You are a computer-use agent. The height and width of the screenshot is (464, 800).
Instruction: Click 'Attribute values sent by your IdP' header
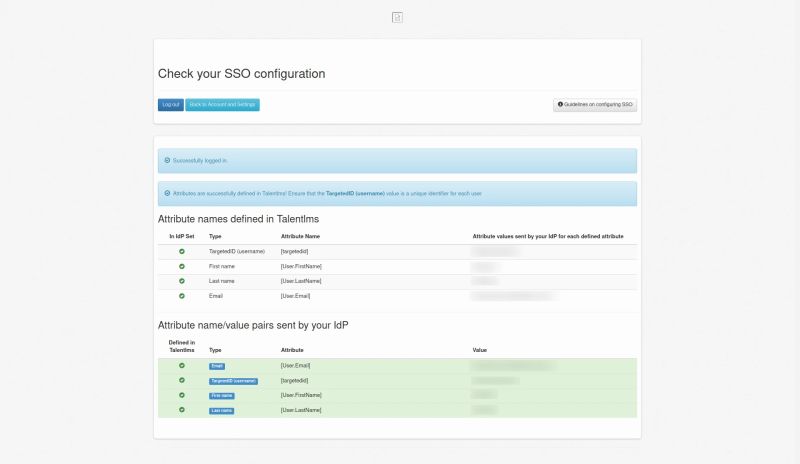click(x=548, y=236)
